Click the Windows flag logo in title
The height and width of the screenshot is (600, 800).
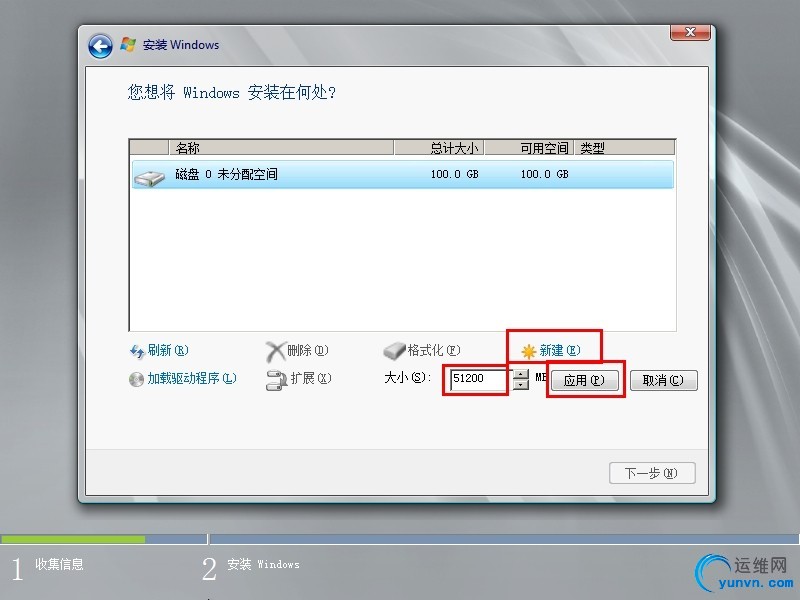(x=128, y=44)
